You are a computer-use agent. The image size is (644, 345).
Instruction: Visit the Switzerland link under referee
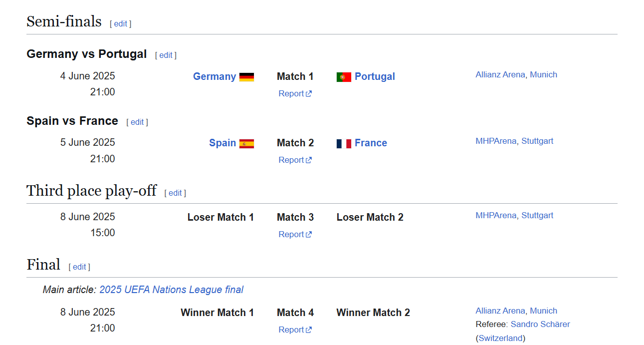tap(500, 338)
